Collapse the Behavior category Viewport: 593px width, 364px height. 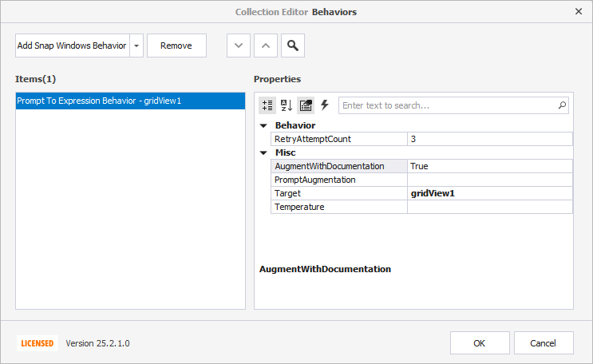[263, 125]
